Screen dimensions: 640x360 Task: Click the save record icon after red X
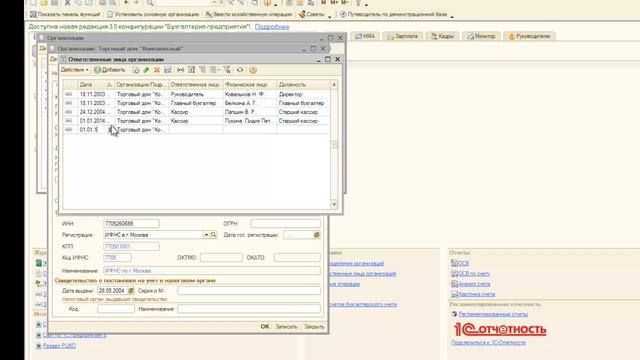click(x=168, y=70)
